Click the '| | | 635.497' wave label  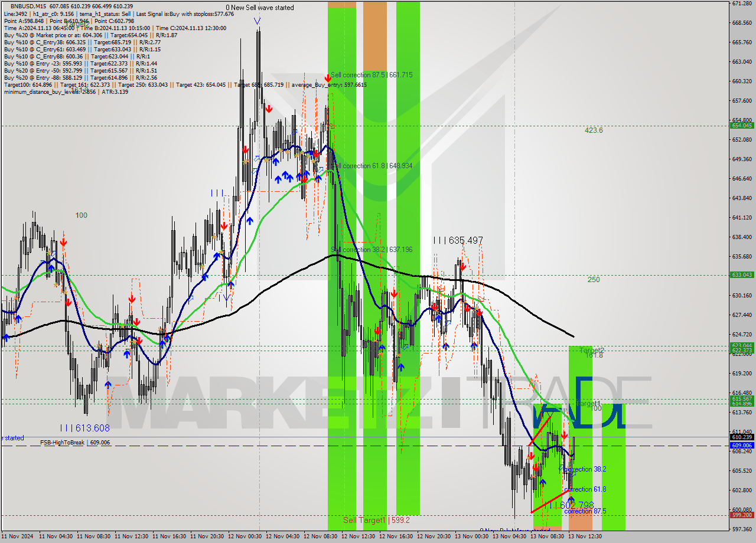[458, 240]
